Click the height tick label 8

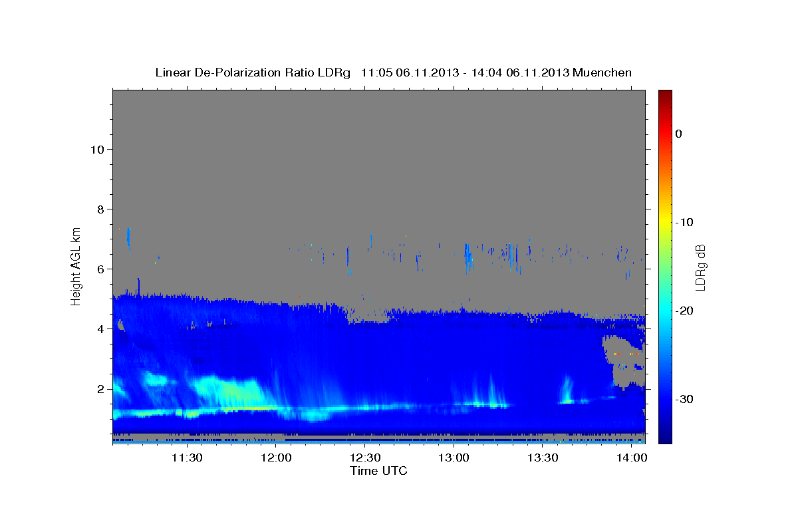coord(100,209)
